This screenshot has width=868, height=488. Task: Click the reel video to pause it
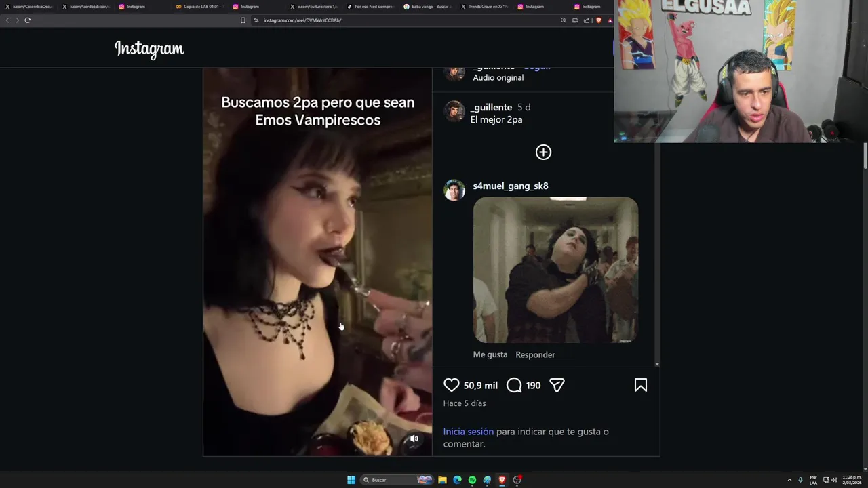tap(317, 262)
